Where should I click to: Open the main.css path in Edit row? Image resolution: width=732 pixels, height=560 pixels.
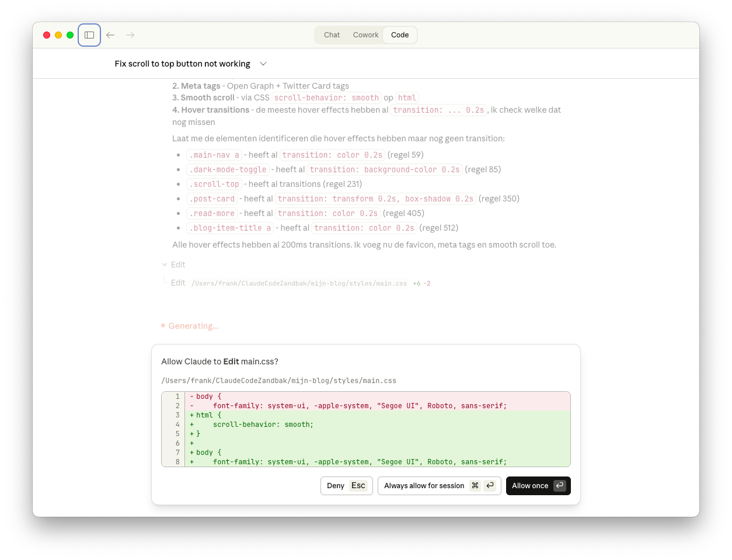[x=299, y=283]
